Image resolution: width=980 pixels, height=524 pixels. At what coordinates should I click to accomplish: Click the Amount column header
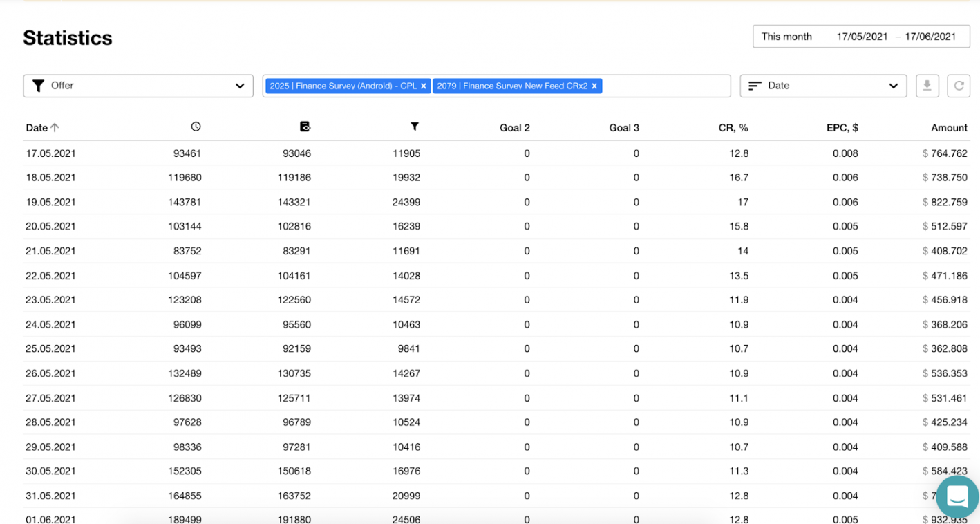pos(949,127)
